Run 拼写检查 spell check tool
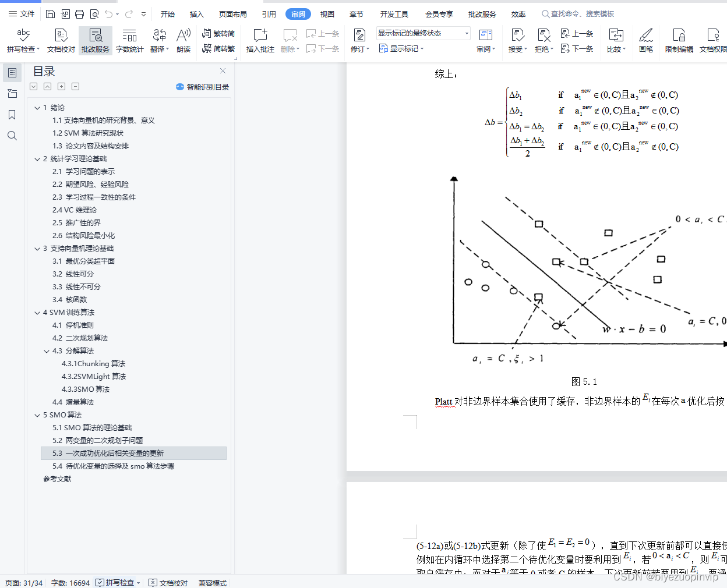Viewport: 727px width, 588px height. tap(23, 40)
